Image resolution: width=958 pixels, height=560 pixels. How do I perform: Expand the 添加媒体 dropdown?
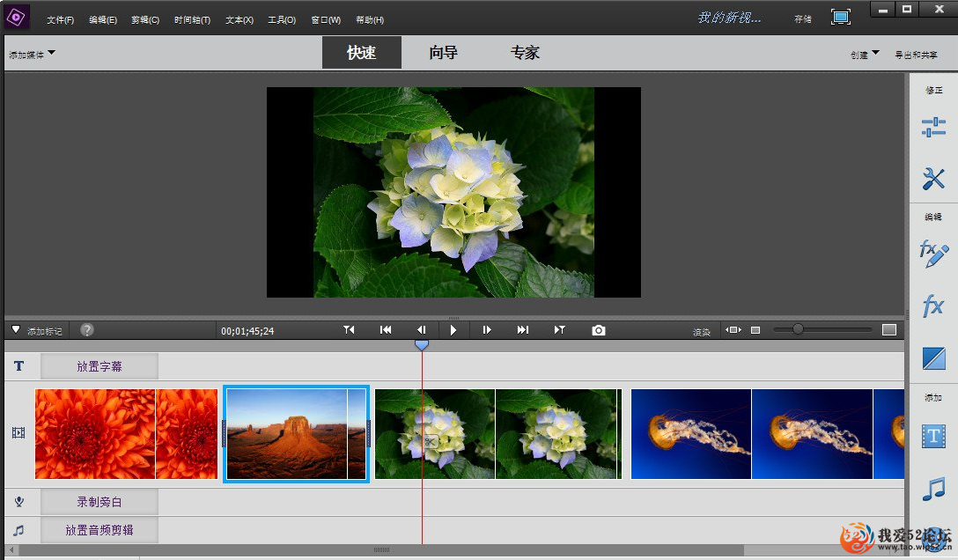[32, 55]
